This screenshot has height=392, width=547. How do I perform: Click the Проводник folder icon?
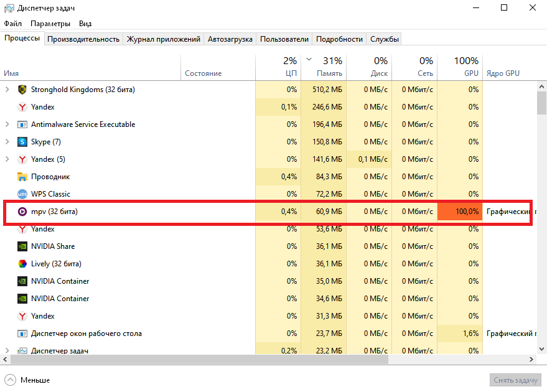[22, 177]
